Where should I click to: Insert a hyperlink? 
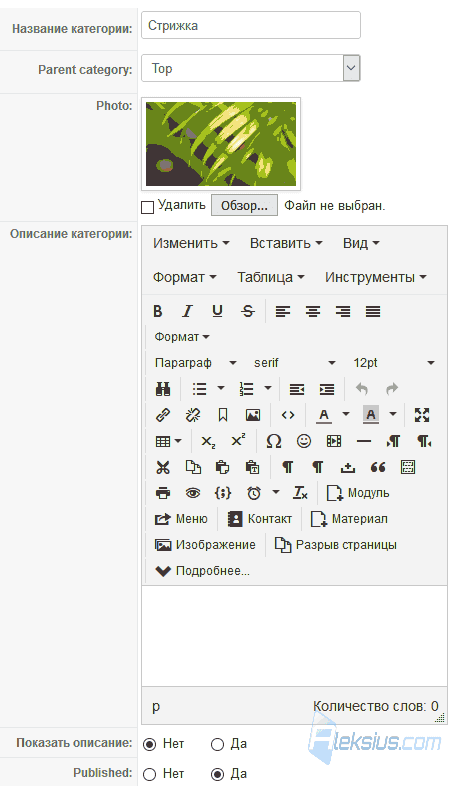tap(163, 415)
